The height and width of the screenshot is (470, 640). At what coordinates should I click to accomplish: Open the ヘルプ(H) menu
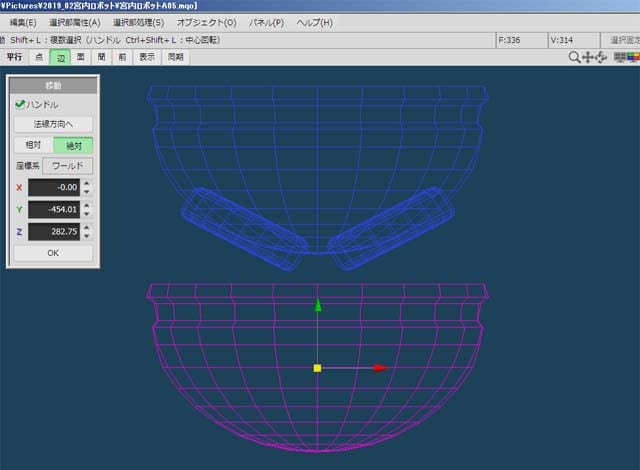[x=314, y=23]
